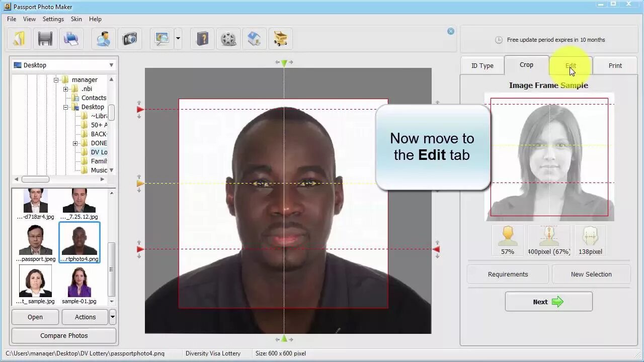Select the DV Lo folder in tree
This screenshot has height=362, width=644.
point(99,152)
